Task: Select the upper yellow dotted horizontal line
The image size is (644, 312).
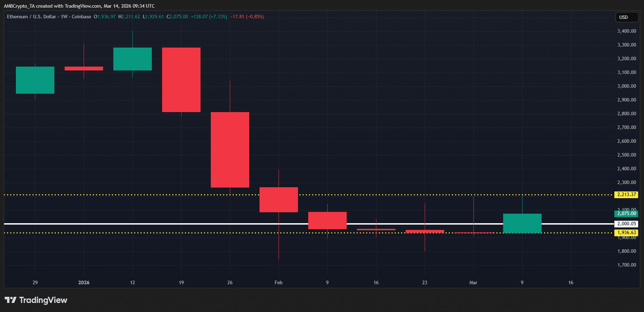Action: (121, 195)
